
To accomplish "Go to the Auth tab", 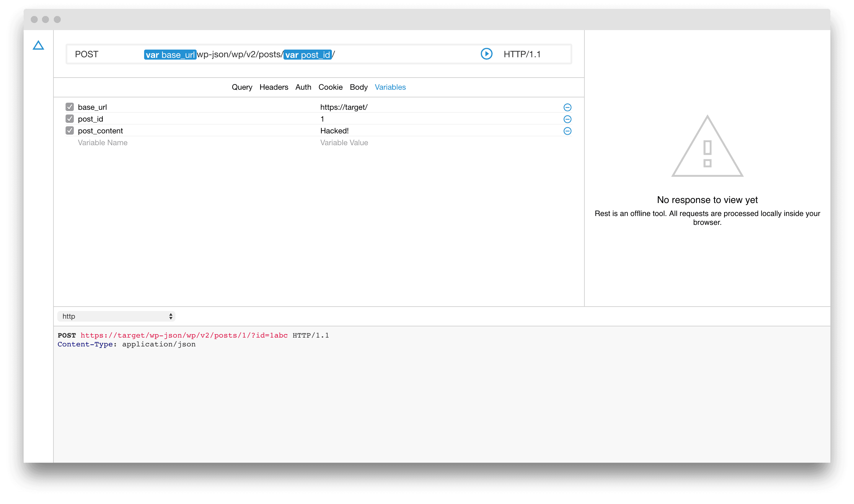I will click(x=303, y=87).
